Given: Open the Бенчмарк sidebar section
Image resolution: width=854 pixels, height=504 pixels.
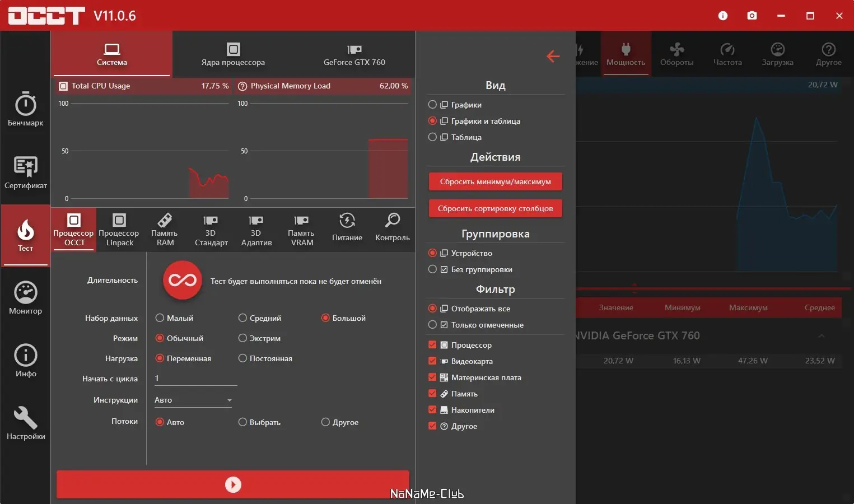Looking at the screenshot, I should [x=26, y=109].
